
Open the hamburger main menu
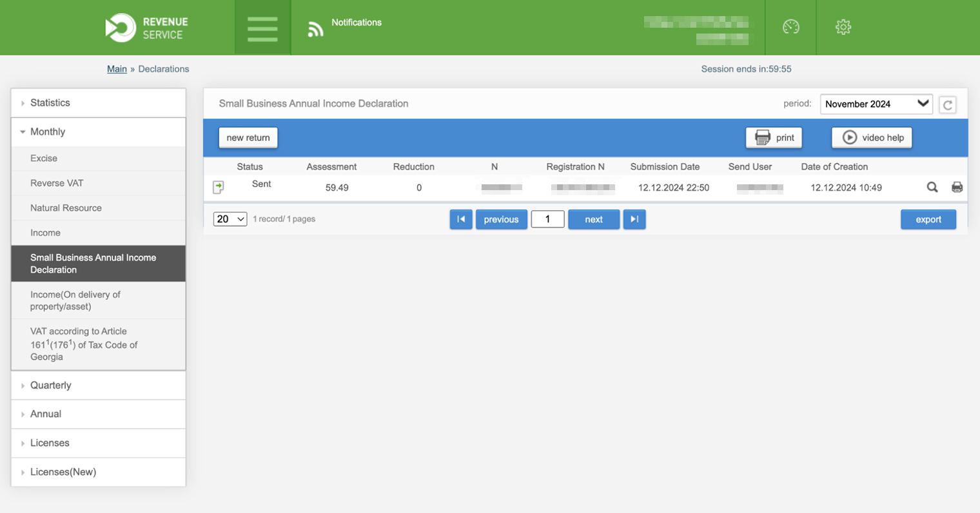click(262, 28)
